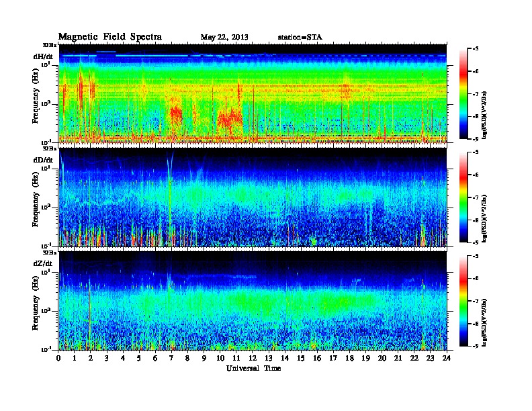Screen dimensions: 532x411
Task: Click the "14" hour tick label
Action: pos(285,358)
